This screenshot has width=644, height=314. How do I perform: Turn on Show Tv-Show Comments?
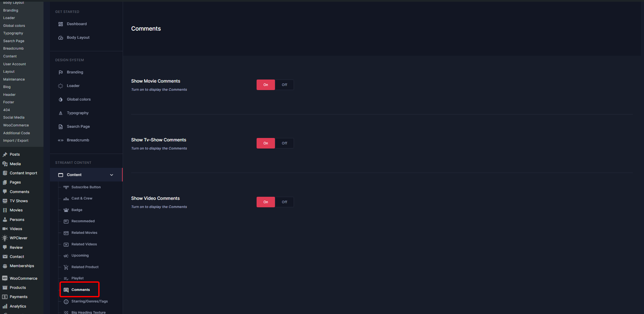pyautogui.click(x=266, y=143)
